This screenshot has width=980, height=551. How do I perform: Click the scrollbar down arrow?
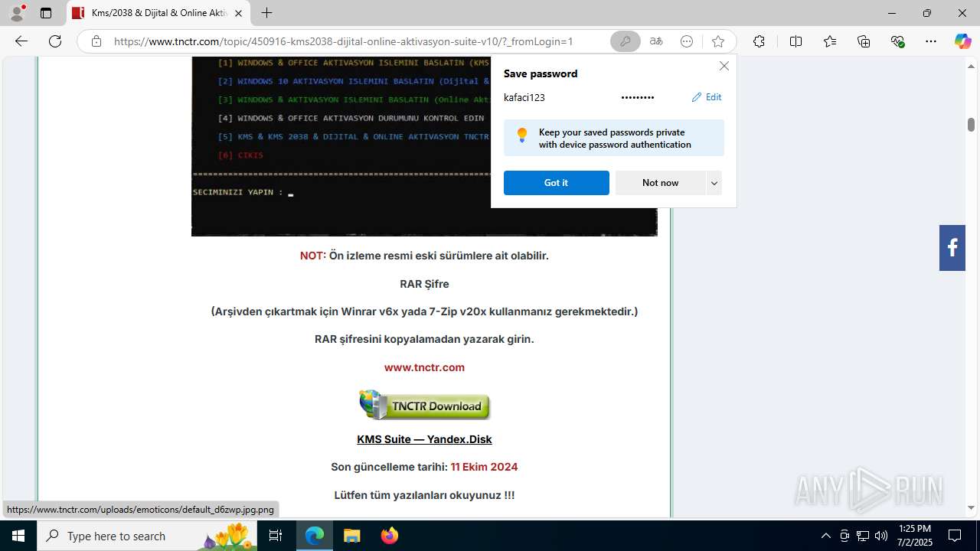(x=971, y=507)
